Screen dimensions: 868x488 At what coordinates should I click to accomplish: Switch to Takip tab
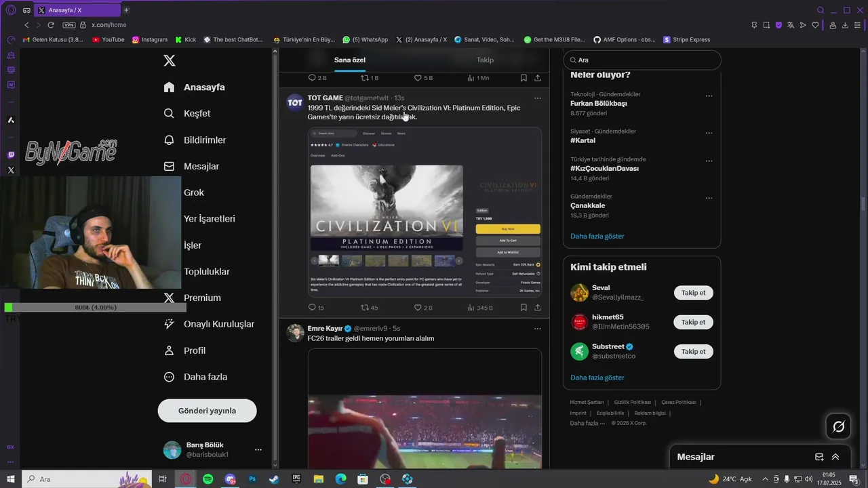point(485,60)
